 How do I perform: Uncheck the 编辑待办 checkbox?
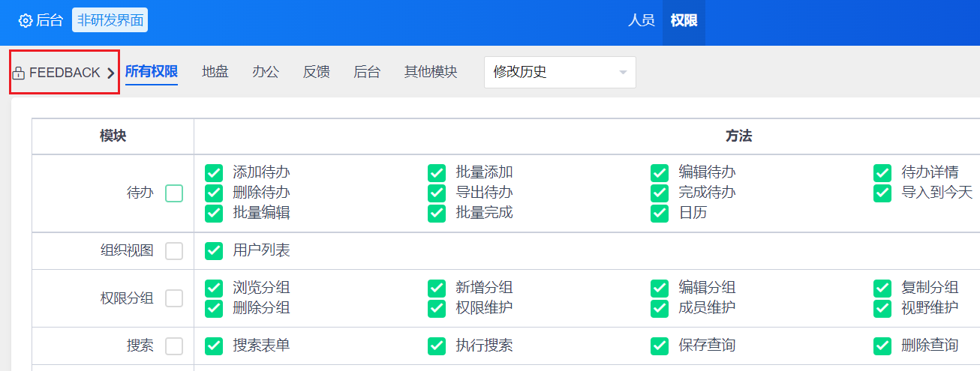pos(660,173)
